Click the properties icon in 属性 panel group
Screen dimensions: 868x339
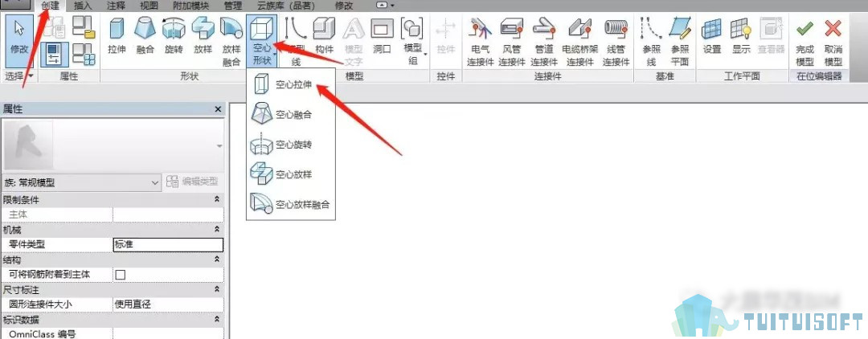pos(55,54)
